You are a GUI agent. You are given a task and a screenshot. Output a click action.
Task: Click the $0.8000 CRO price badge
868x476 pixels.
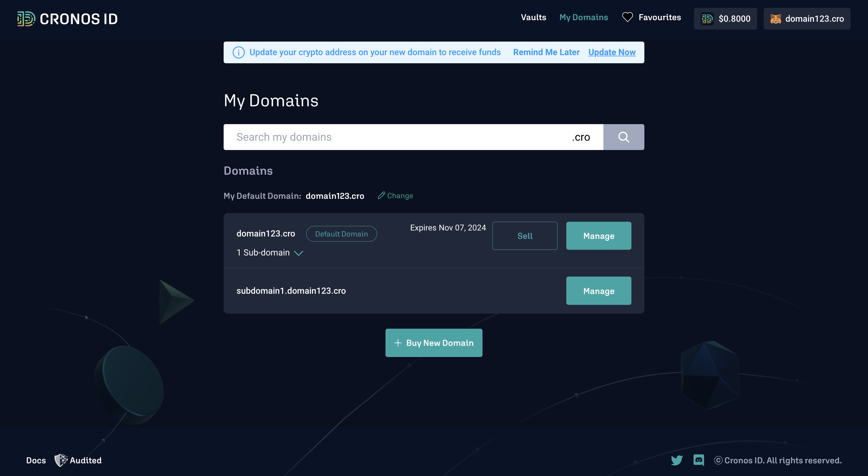pyautogui.click(x=725, y=19)
